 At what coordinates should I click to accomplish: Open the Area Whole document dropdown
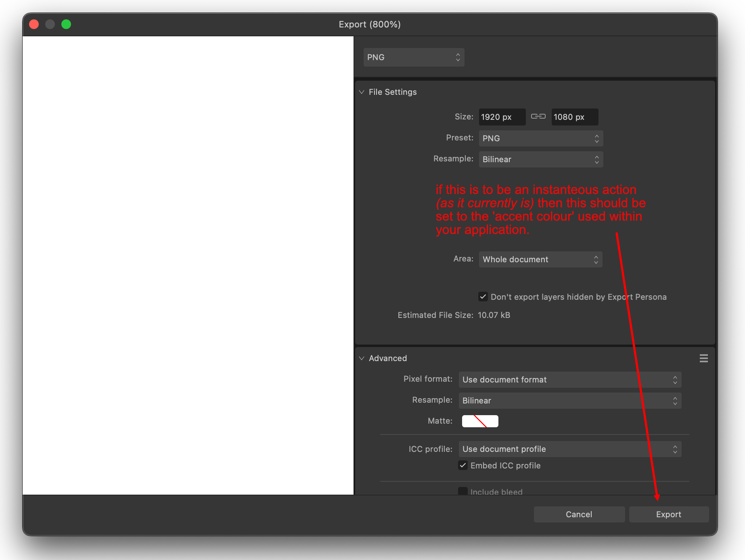click(x=540, y=259)
